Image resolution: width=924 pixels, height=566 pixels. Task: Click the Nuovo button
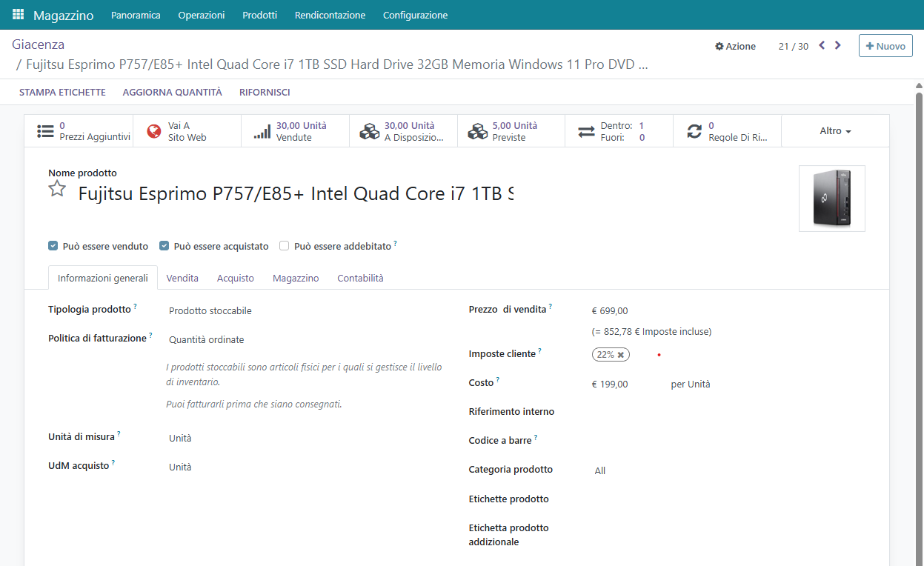click(885, 46)
